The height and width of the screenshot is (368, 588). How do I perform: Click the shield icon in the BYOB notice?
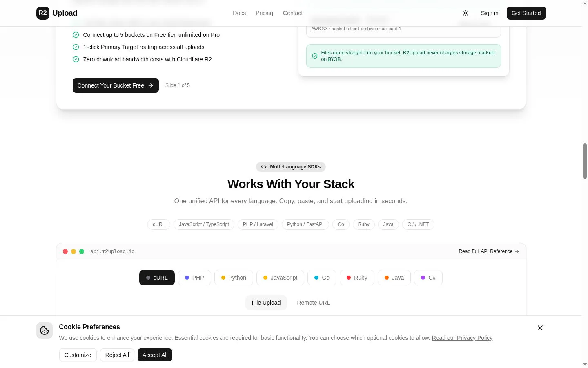[315, 56]
